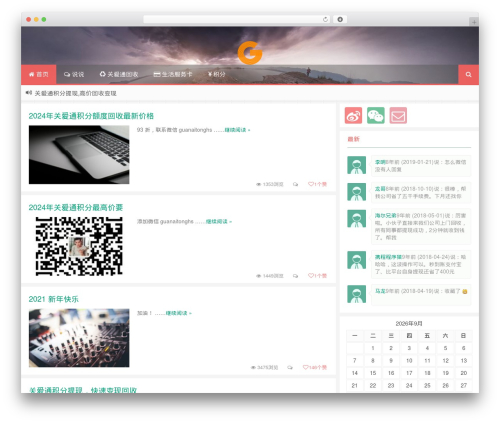This screenshot has width=500, height=423.
Task: Click the commenter name dated 2019-01-21
Action: click(380, 162)
